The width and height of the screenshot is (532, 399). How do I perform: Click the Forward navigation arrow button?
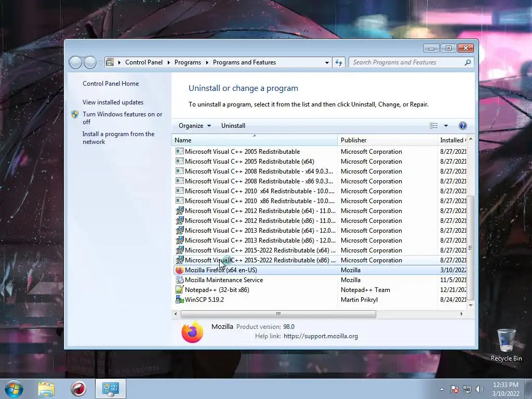coord(90,62)
